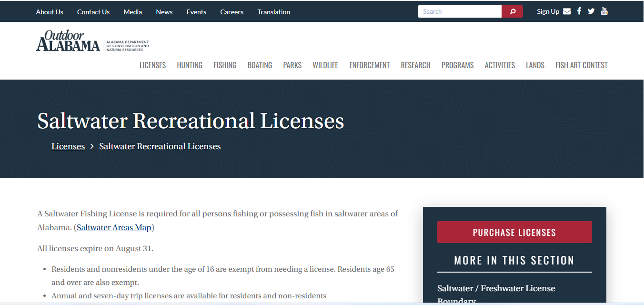
Task: Open the BOATING navigation menu
Action: click(260, 65)
